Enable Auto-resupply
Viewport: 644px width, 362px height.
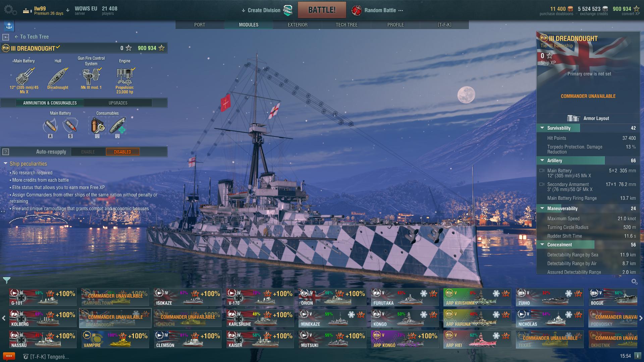(88, 152)
